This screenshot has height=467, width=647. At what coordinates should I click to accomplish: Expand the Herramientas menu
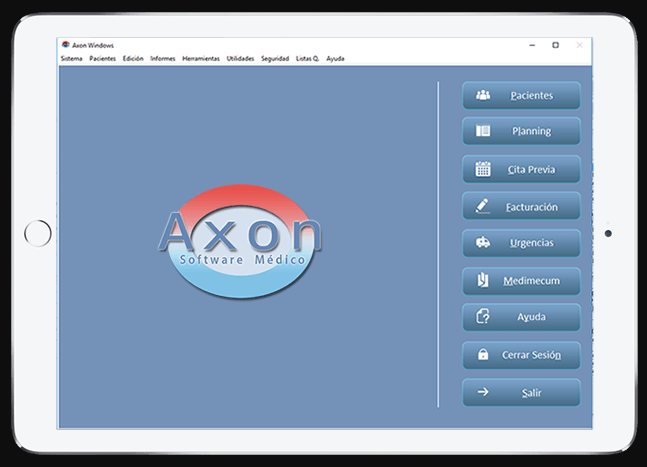click(x=201, y=59)
